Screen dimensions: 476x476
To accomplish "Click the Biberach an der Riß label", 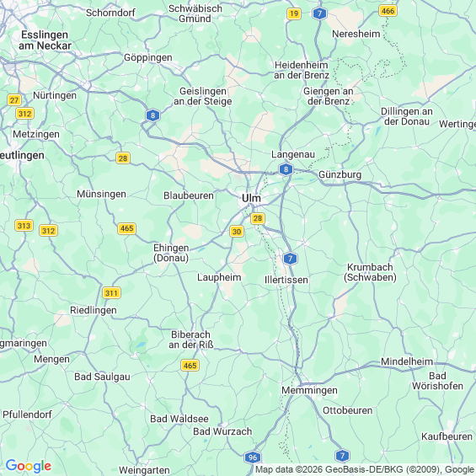I will tap(191, 340).
